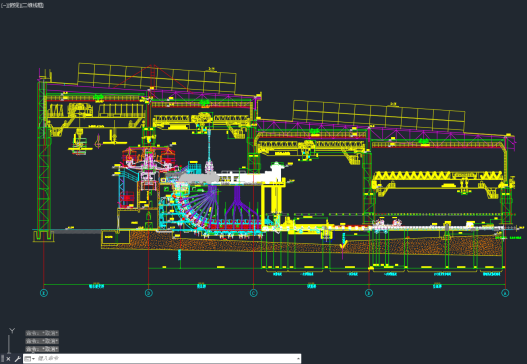Click the command line grip handle

(3, 359)
